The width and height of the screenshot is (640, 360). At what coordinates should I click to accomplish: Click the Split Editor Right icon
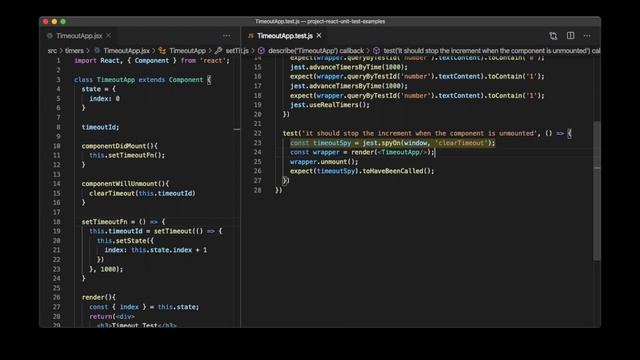click(570, 36)
